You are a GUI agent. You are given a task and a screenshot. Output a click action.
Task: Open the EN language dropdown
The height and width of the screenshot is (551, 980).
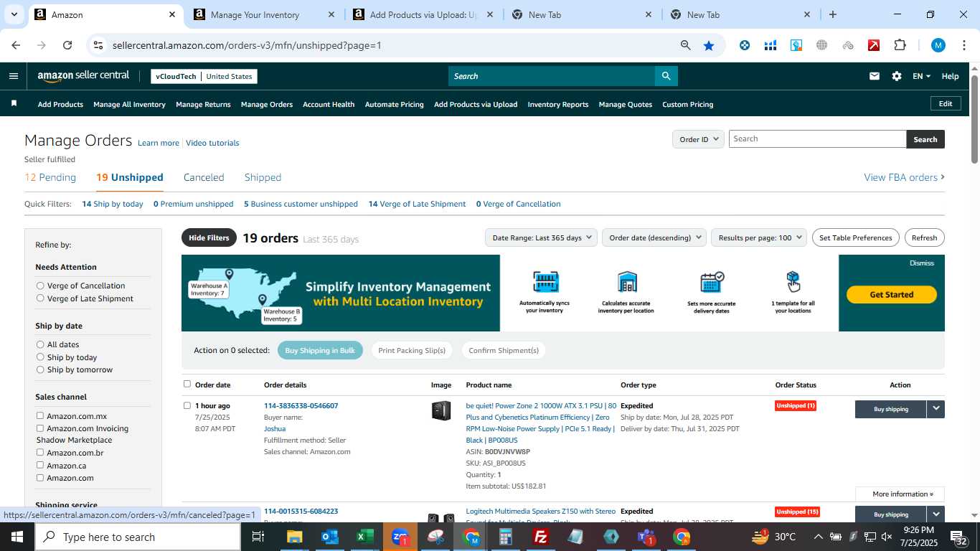click(921, 76)
